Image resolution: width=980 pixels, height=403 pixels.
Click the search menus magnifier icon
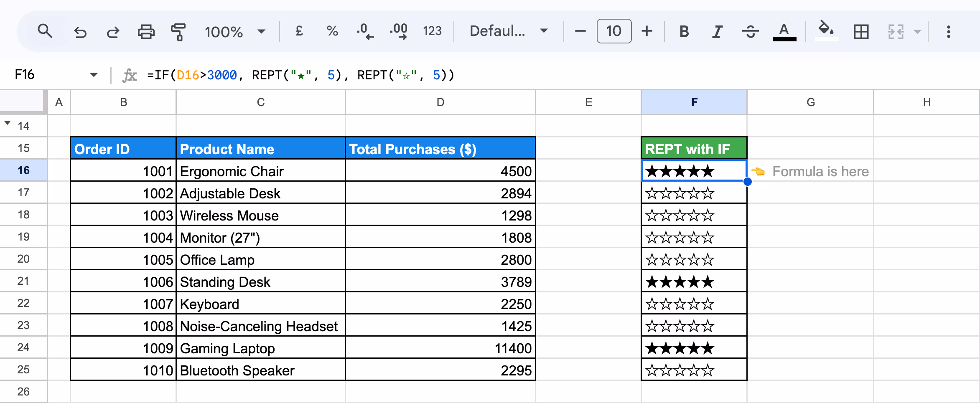tap(45, 31)
